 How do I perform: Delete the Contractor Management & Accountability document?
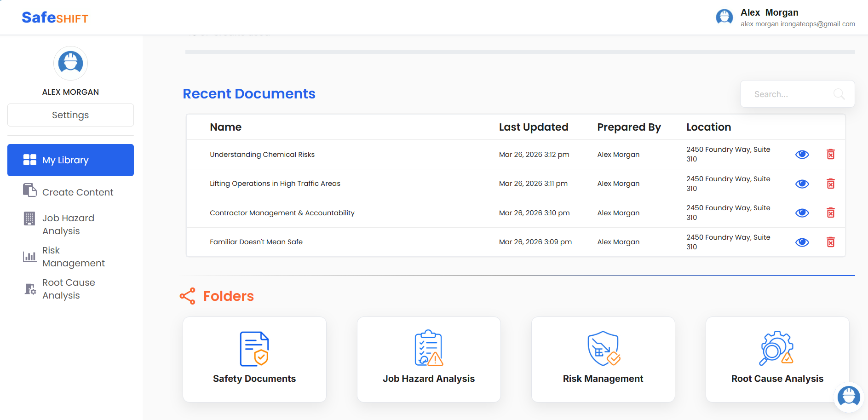[830, 213]
